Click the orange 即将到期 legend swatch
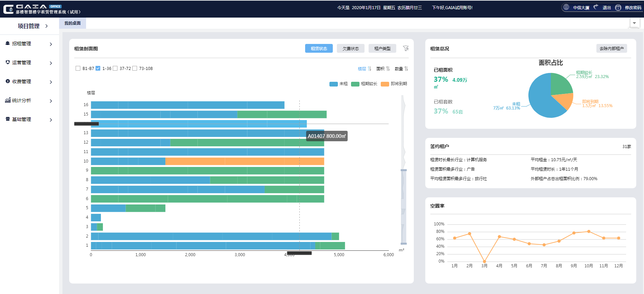The width and height of the screenshot is (644, 294). coord(385,84)
